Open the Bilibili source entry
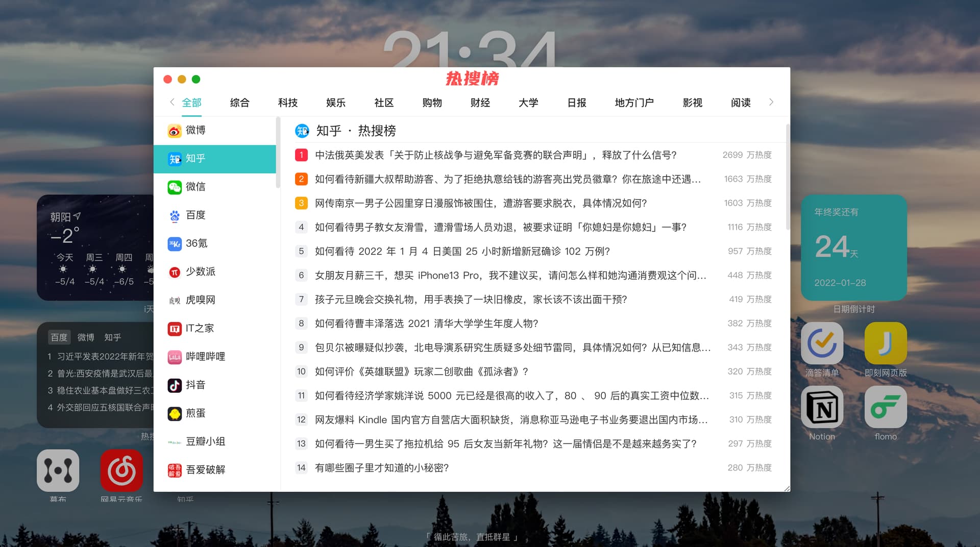980x547 pixels. click(x=205, y=357)
